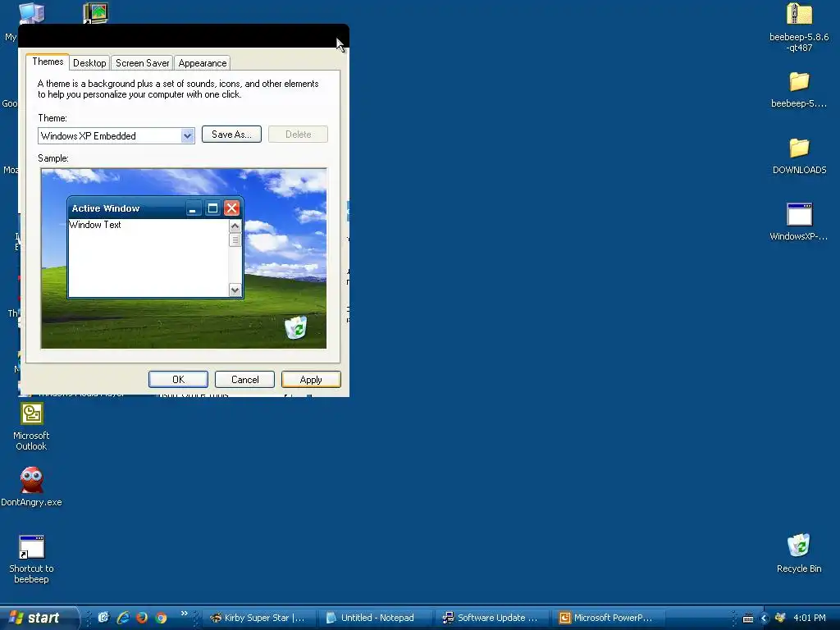
Task: Switch to Kirby Super Star taskbar window
Action: [x=258, y=618]
